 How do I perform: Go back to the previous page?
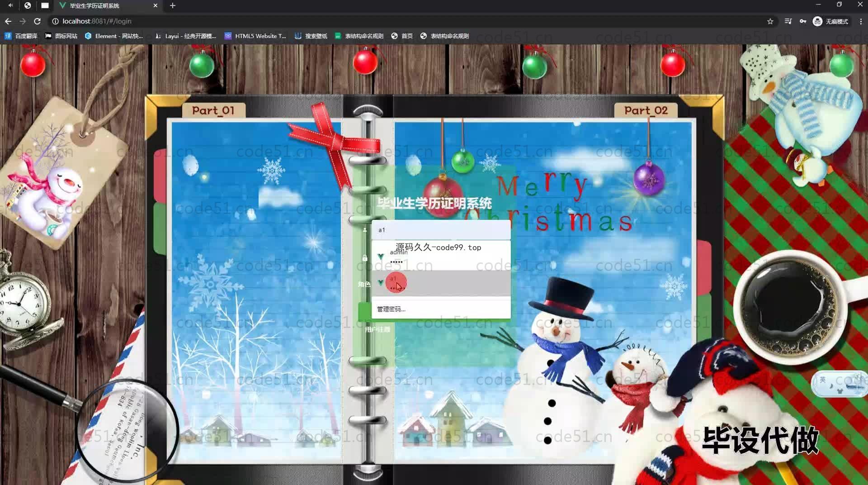point(8,21)
